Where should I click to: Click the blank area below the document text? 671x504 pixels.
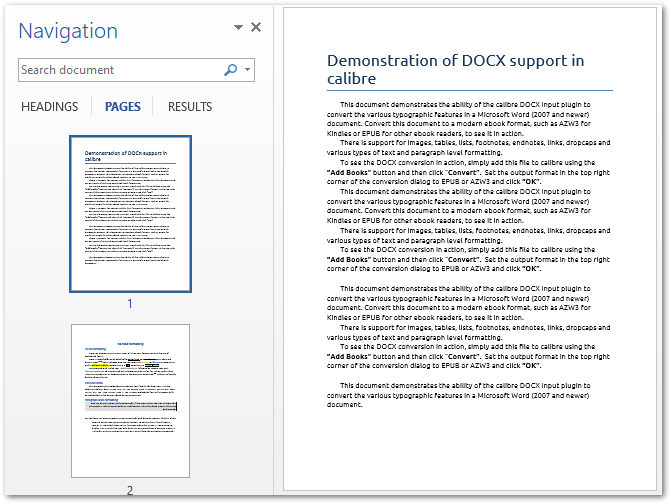pos(468,450)
